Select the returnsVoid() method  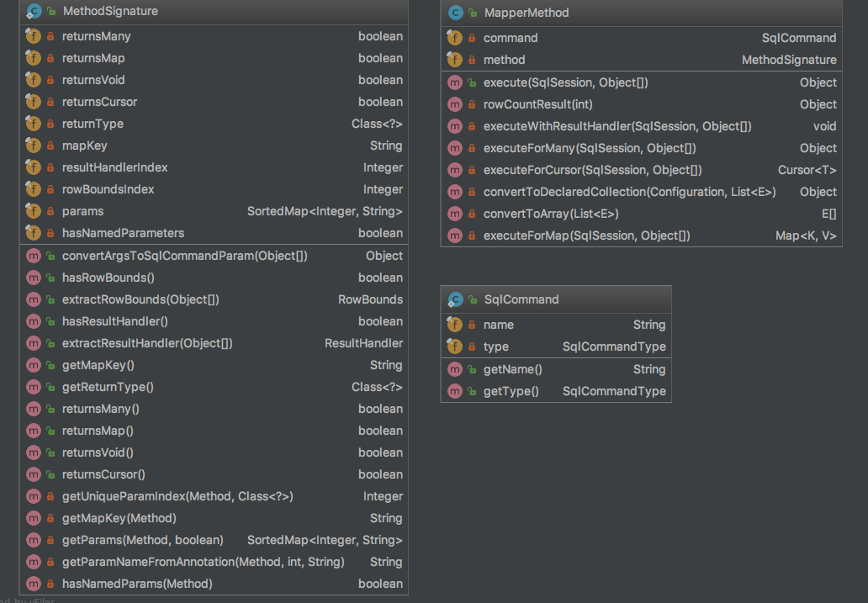pyautogui.click(x=214, y=453)
